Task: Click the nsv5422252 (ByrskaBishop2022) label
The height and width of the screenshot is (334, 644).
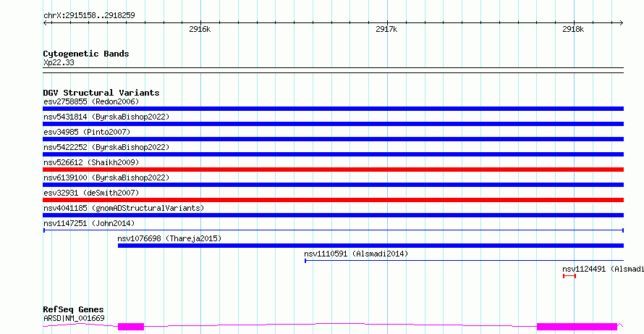Action: point(106,147)
